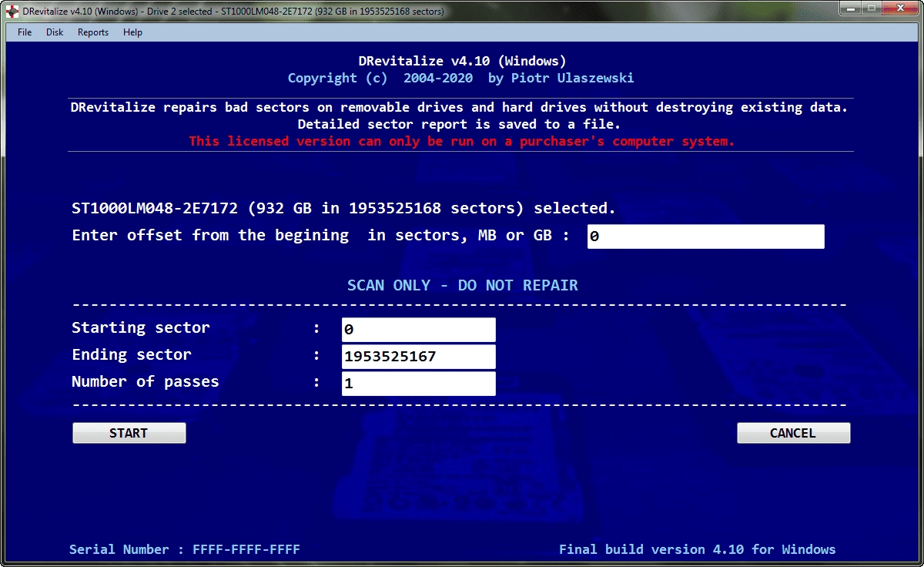Click the 'Enter offset from the begining' label

(x=321, y=235)
